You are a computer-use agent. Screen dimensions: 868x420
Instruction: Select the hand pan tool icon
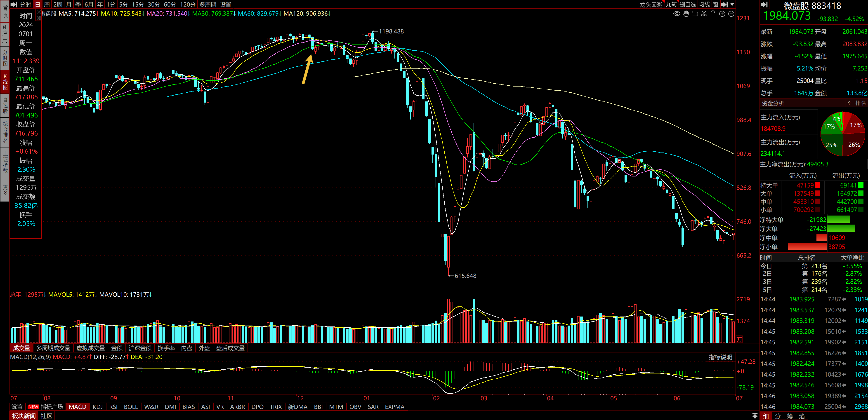point(686,14)
